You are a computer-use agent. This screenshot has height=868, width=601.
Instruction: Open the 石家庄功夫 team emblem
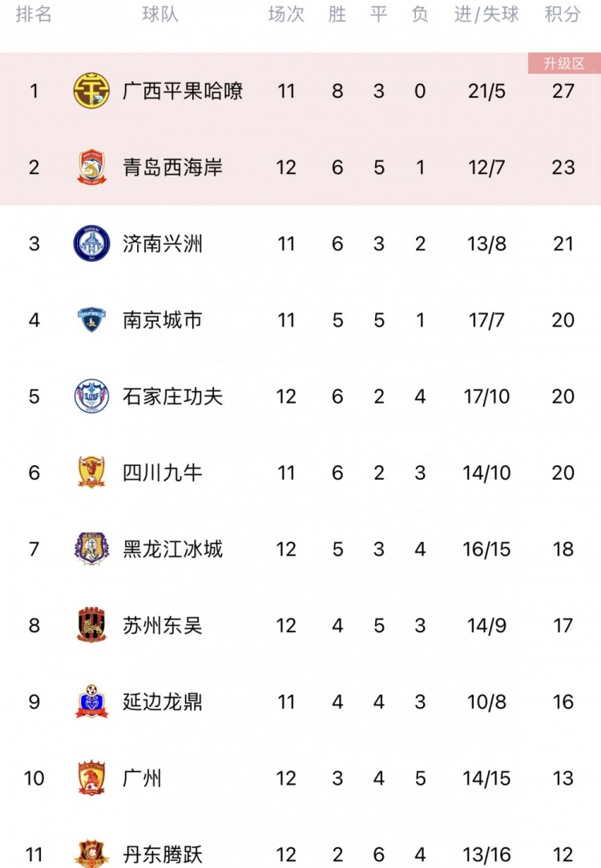coord(91,396)
